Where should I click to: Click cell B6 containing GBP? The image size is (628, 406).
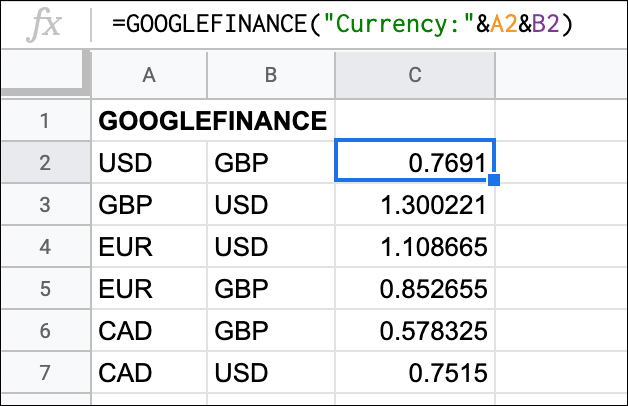[x=271, y=330]
